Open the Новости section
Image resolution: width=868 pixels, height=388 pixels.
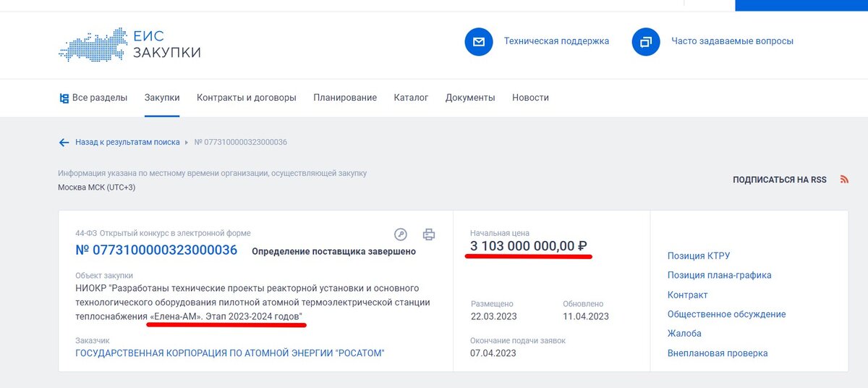pyautogui.click(x=530, y=98)
